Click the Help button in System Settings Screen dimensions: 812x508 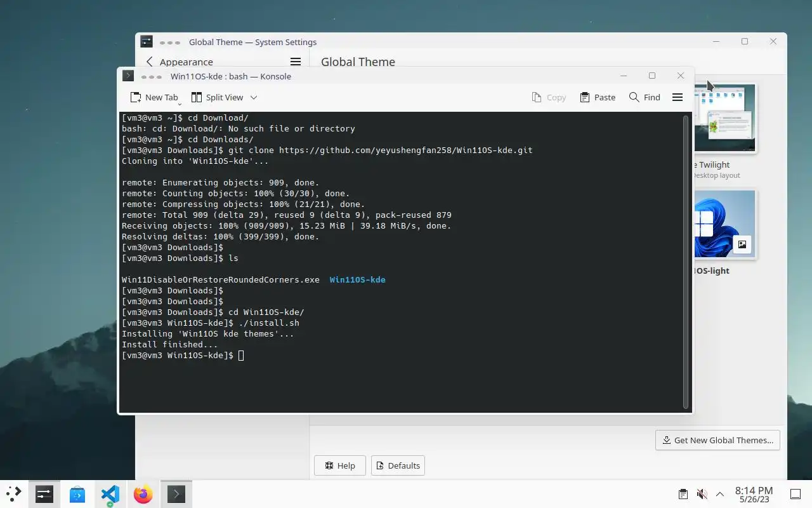click(339, 465)
